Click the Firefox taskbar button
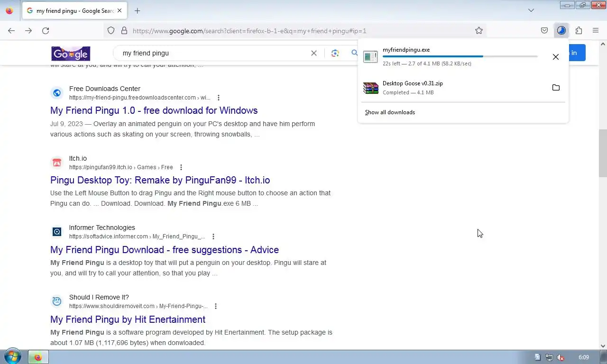The height and width of the screenshot is (364, 607). 38,357
